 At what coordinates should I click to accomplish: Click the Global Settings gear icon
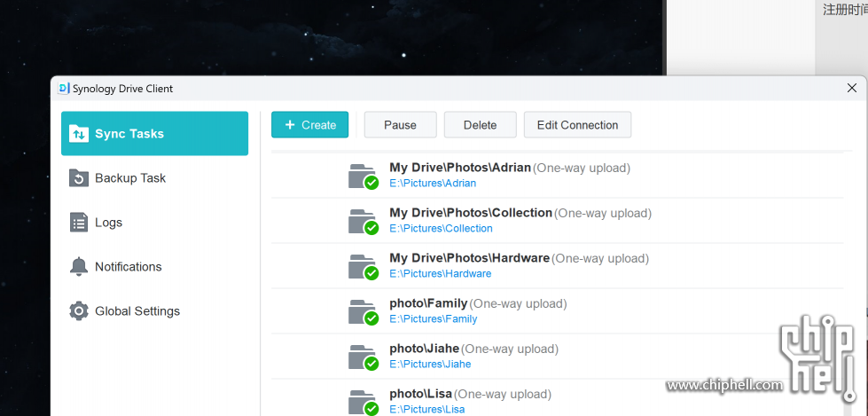click(x=79, y=310)
